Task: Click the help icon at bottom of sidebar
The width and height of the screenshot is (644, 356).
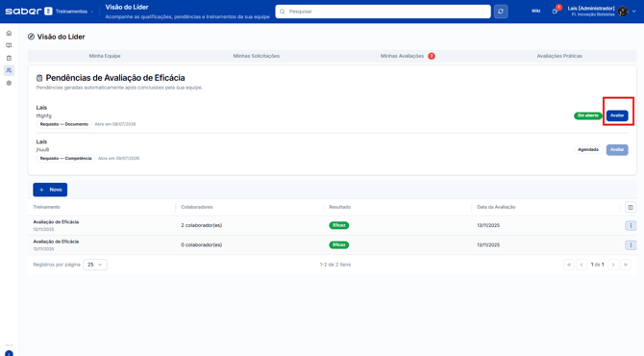Action: coord(9,353)
